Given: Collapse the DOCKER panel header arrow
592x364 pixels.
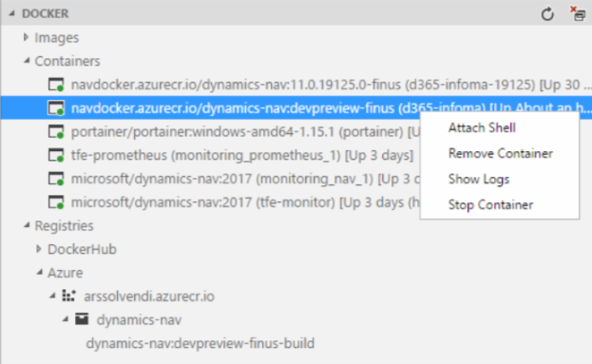Looking at the screenshot, I should 11,13.
